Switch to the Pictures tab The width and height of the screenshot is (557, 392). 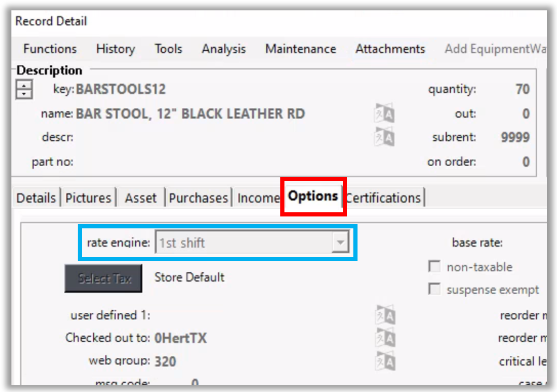click(88, 198)
